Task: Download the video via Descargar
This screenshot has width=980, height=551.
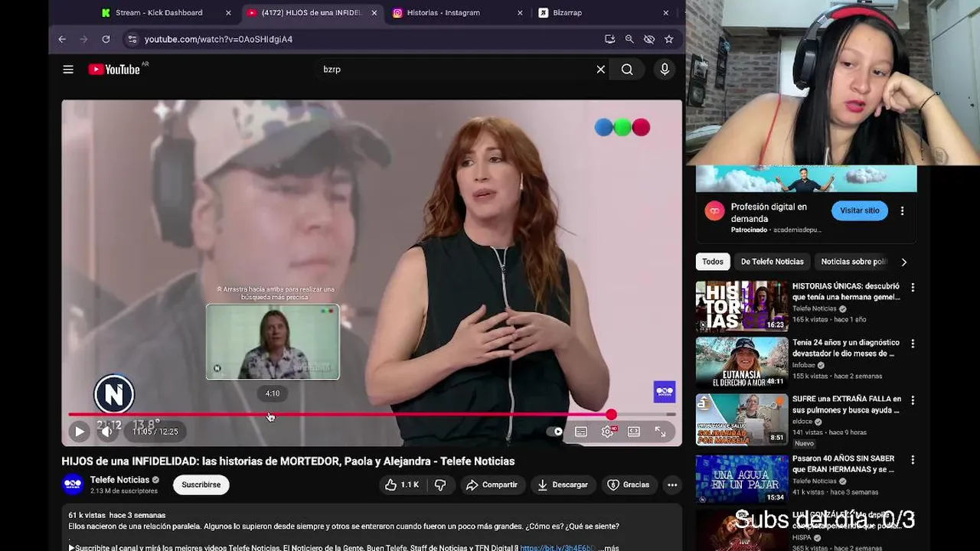Action: (x=563, y=484)
